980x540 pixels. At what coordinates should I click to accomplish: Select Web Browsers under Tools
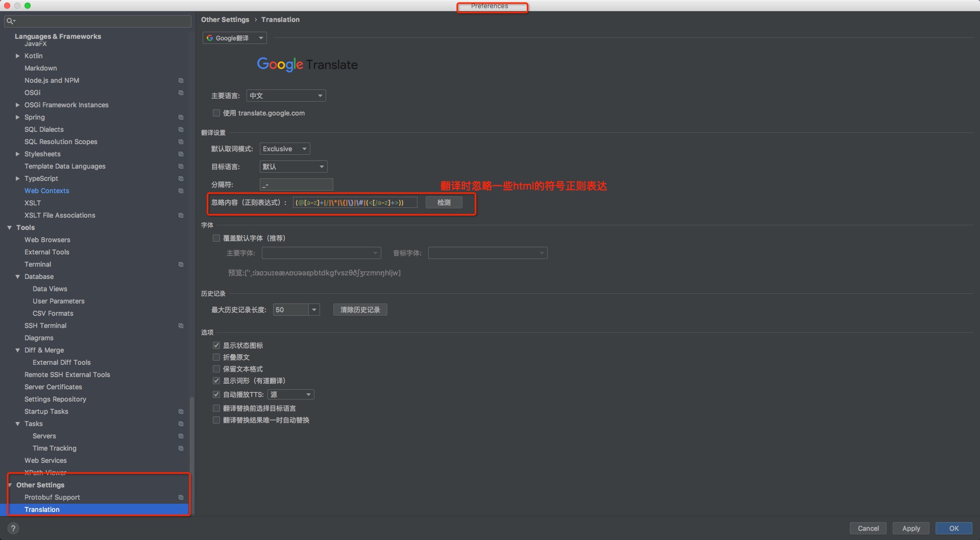47,240
